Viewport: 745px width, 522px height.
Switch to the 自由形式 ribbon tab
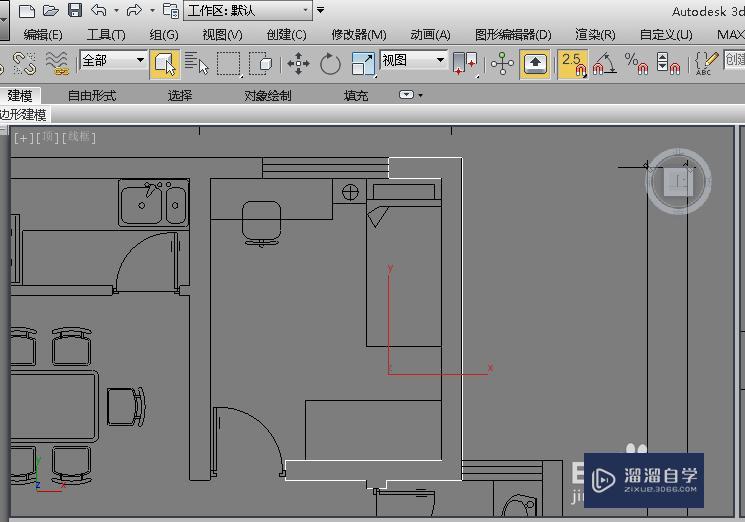tap(92, 96)
